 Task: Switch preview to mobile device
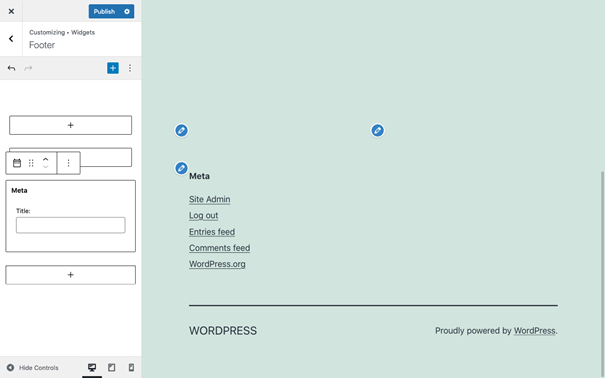131,368
